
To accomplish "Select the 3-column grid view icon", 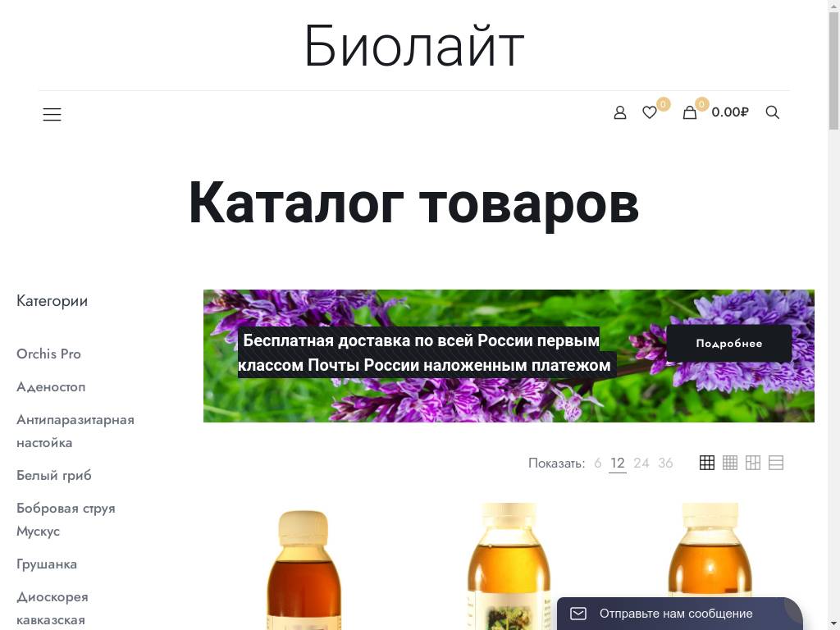I will tap(706, 462).
